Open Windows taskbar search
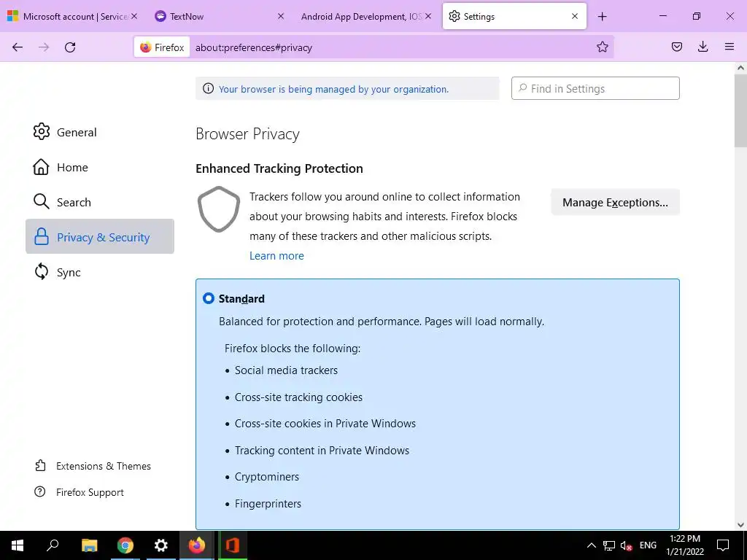Screen dimensions: 747x560 pos(53,545)
